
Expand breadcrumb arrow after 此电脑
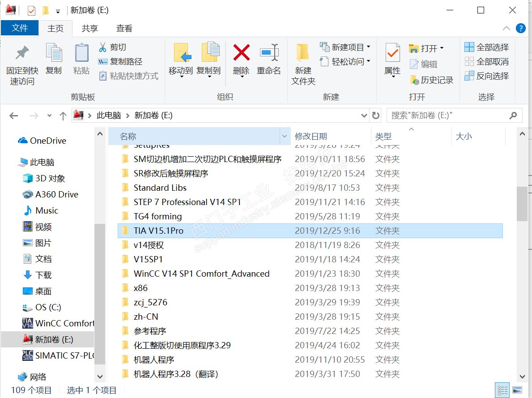click(128, 116)
